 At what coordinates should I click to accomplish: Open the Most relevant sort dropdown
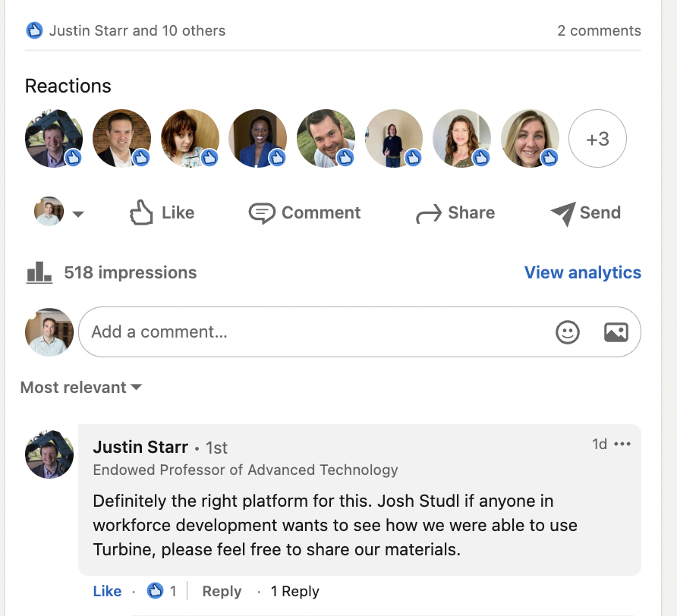pyautogui.click(x=80, y=387)
